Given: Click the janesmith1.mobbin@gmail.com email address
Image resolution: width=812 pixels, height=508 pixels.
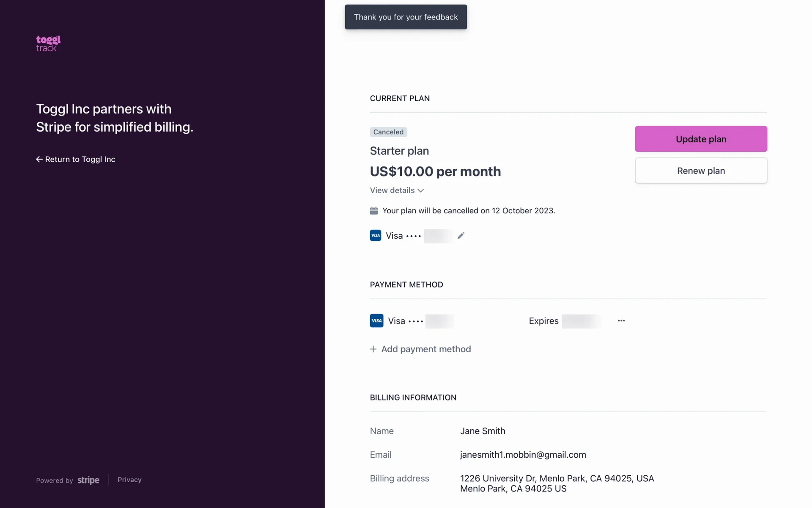Looking at the screenshot, I should [x=523, y=455].
